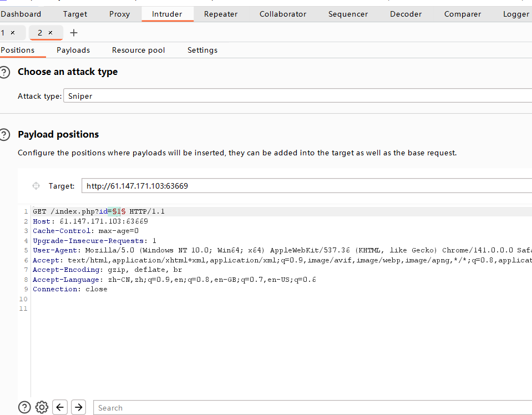
Task: Click the Search field below the editor
Action: click(x=311, y=408)
